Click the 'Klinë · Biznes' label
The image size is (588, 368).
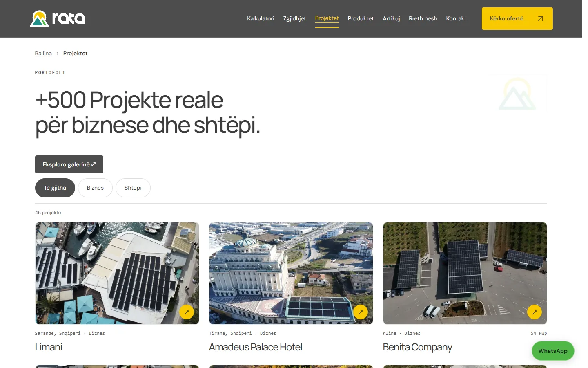402,333
